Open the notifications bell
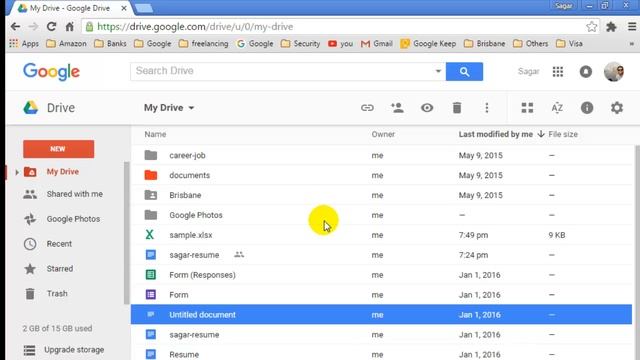This screenshot has height=360, width=640. point(586,71)
